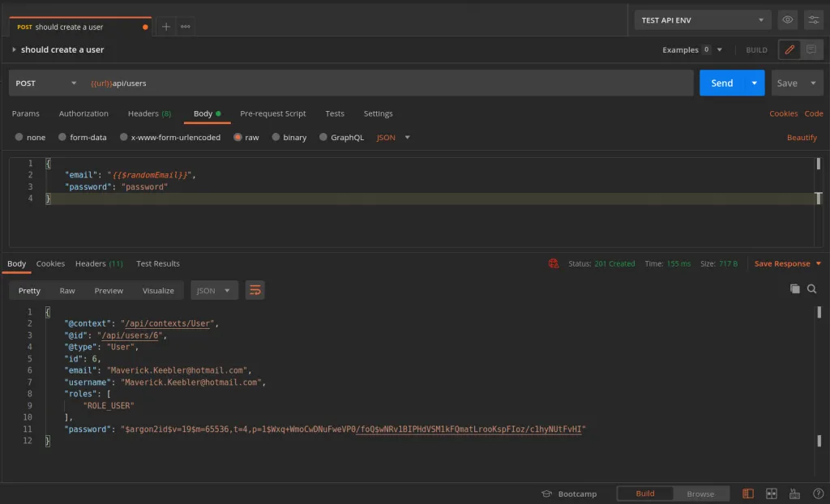Click the environment quick look eye icon

[787, 20]
